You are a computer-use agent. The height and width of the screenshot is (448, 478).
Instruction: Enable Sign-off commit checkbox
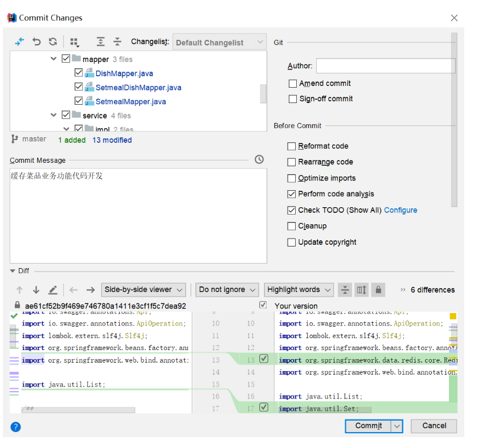pos(293,99)
